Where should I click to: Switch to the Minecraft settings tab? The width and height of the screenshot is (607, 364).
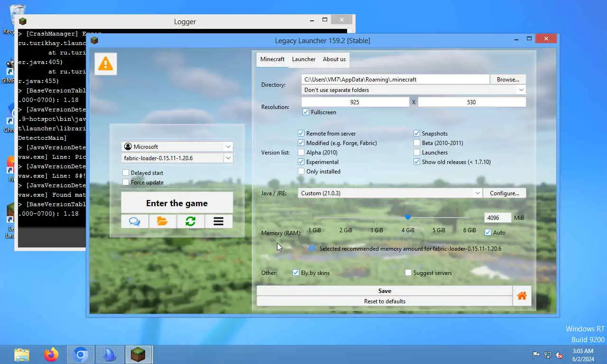(272, 59)
